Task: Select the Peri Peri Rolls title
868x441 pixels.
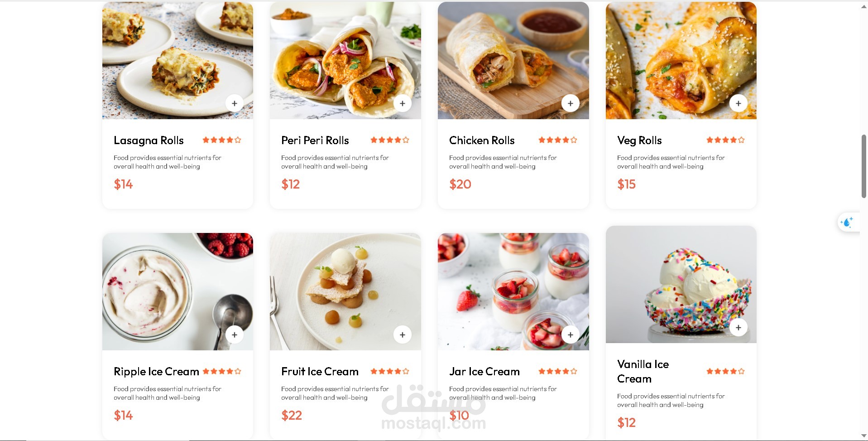Action: click(x=315, y=141)
